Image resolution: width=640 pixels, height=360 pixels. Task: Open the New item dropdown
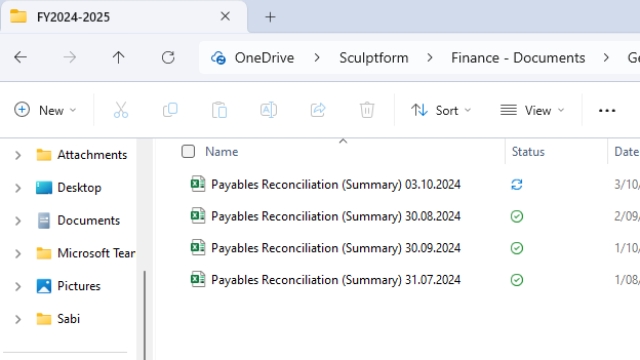pos(45,110)
